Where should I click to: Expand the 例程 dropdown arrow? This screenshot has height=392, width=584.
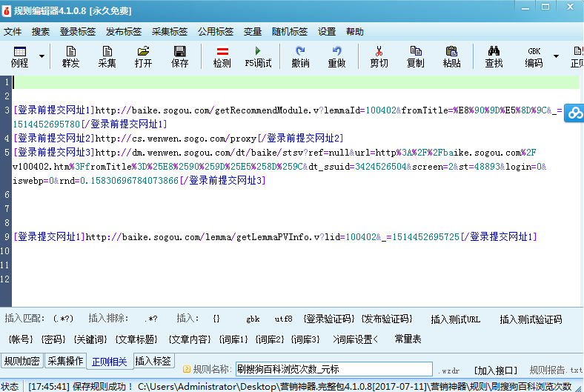42,56
